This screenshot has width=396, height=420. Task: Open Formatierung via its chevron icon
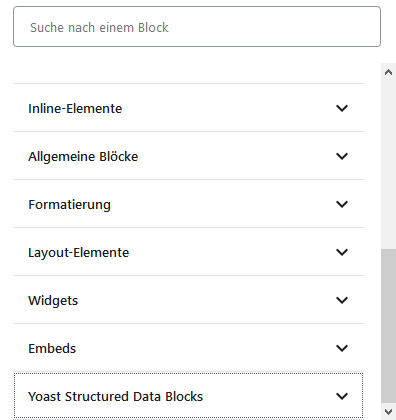tap(342, 204)
